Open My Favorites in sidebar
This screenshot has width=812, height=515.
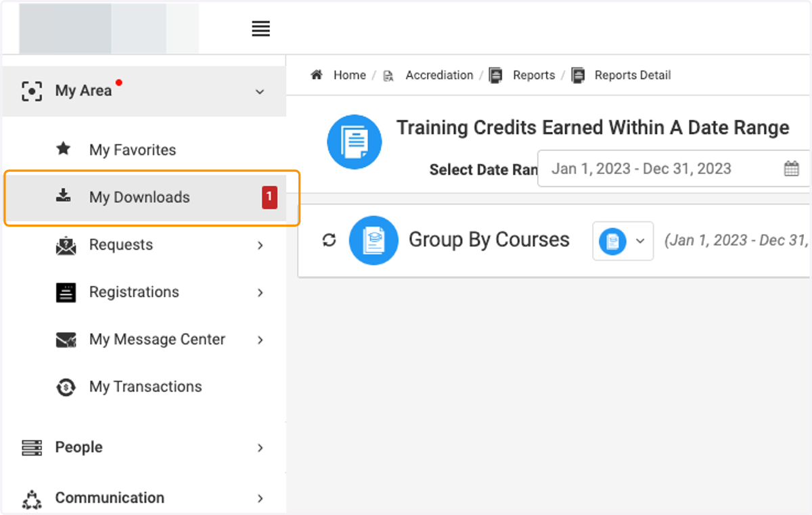click(133, 150)
